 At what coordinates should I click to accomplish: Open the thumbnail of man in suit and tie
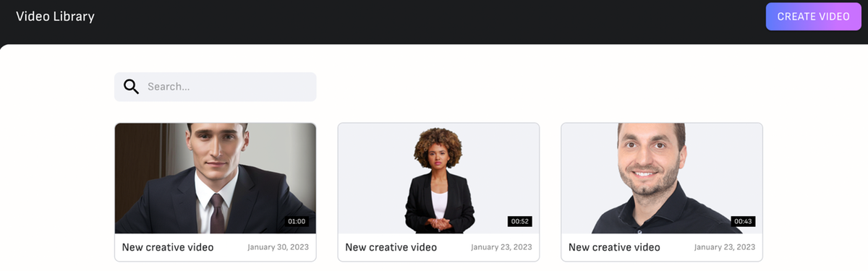(x=215, y=178)
